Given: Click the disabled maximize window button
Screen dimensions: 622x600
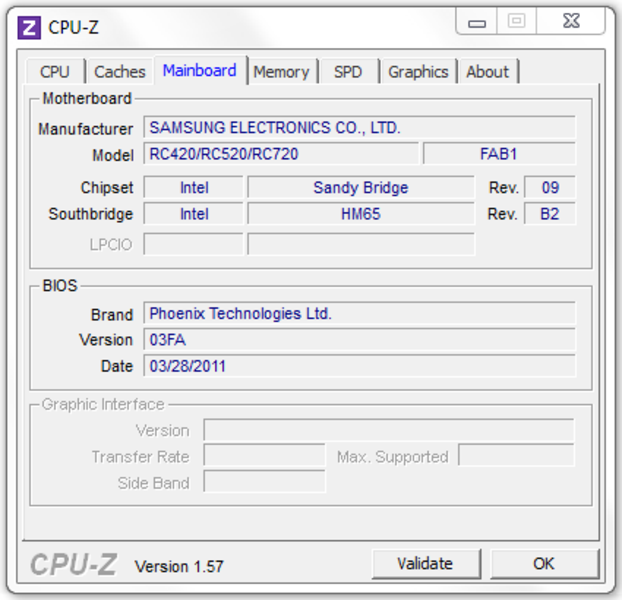Looking at the screenshot, I should click(516, 22).
